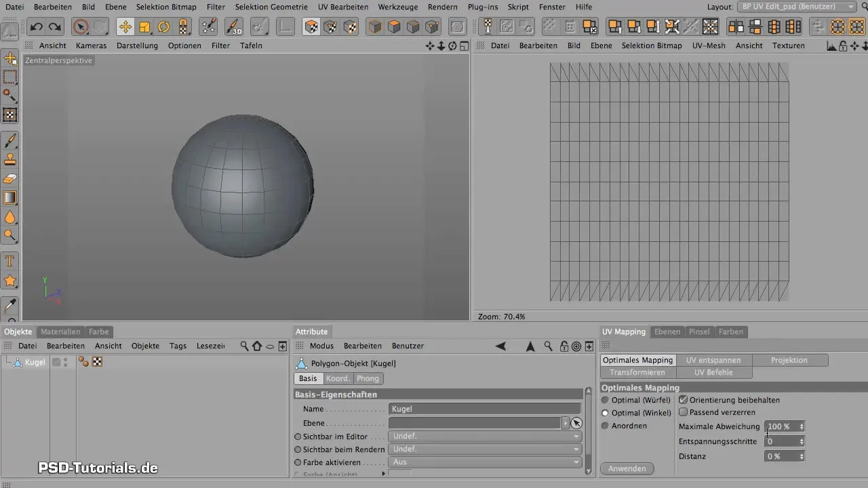Open the Farbe aktivieren dropdown
The height and width of the screenshot is (488, 868).
click(484, 462)
